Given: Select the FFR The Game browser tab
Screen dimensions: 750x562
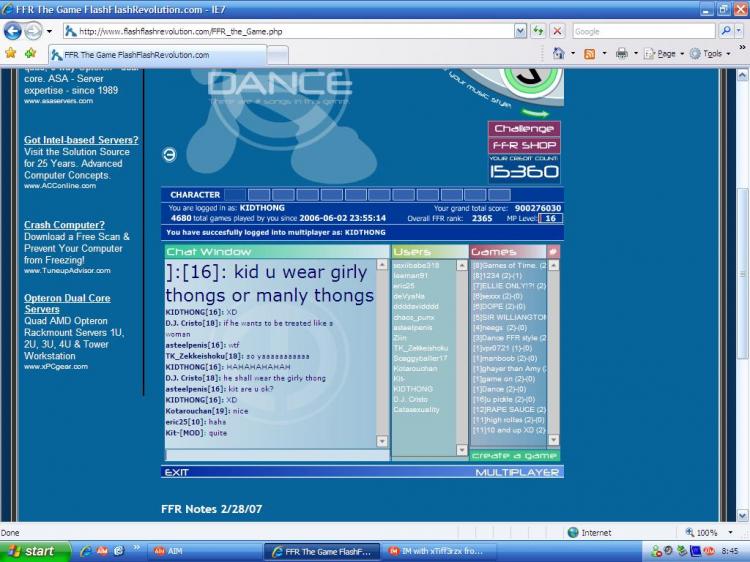Looking at the screenshot, I should pos(158,55).
